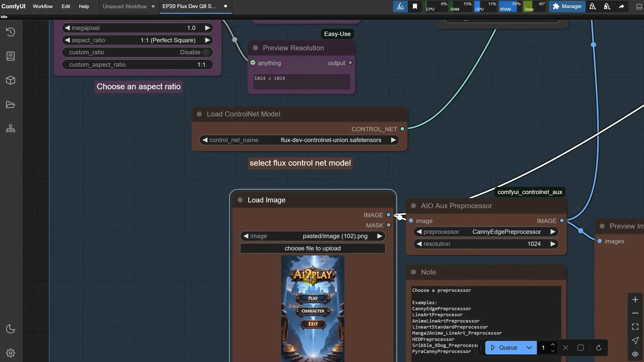
Task: Open the node tree hierarchy sidebar icon
Action: (x=10, y=129)
